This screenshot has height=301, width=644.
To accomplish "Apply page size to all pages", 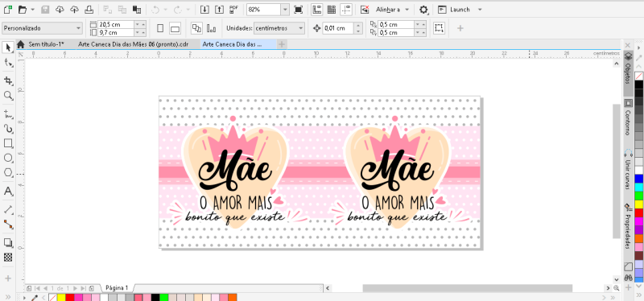I will coord(196,28).
